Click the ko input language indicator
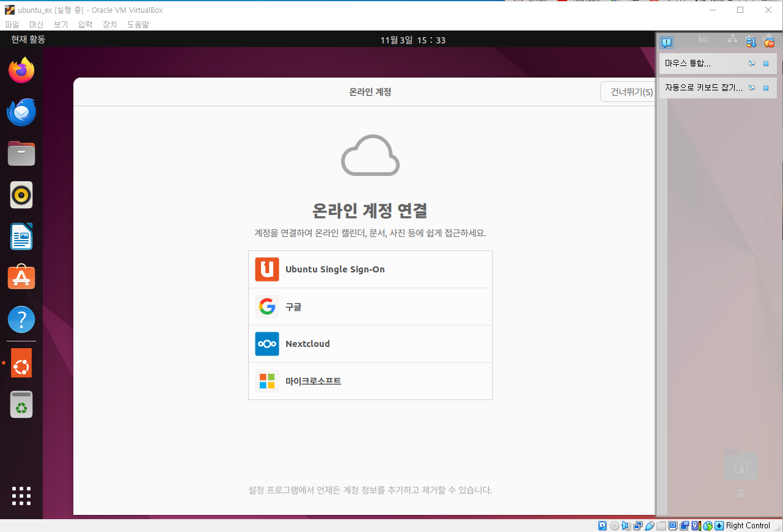 point(702,39)
